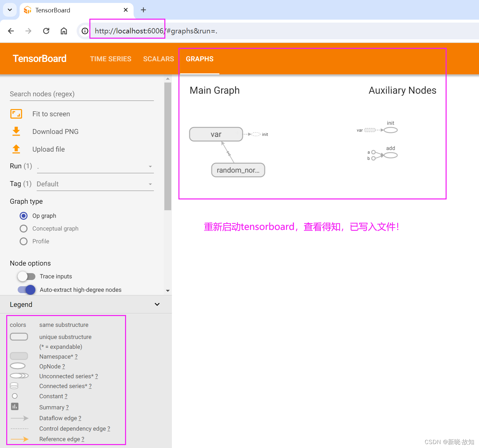Click the Auxiliary Nodes heading text
The image size is (479, 448).
tap(402, 90)
